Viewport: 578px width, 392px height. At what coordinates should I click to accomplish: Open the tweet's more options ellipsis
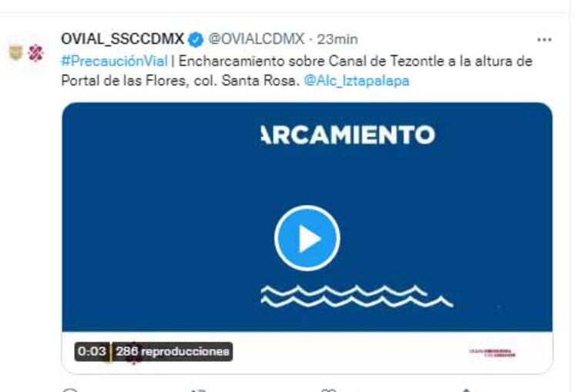[544, 40]
